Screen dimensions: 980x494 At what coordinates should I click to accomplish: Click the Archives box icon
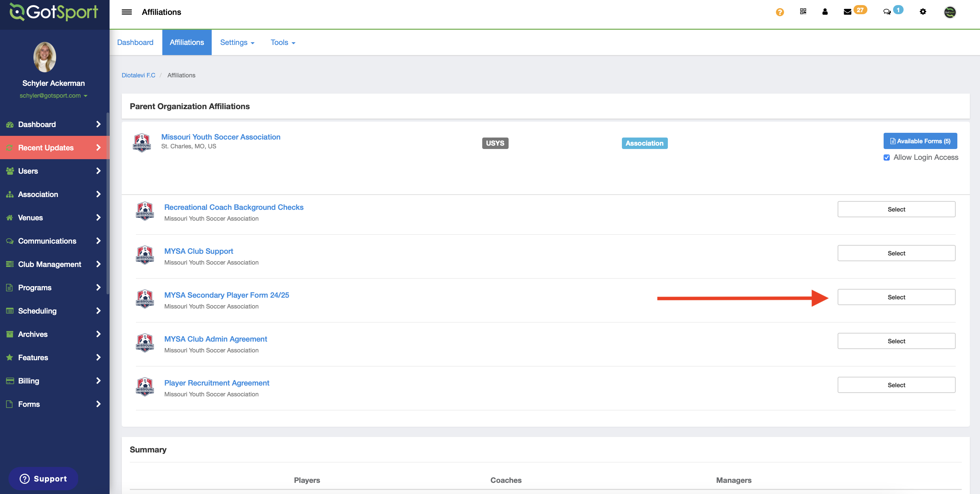tap(10, 334)
